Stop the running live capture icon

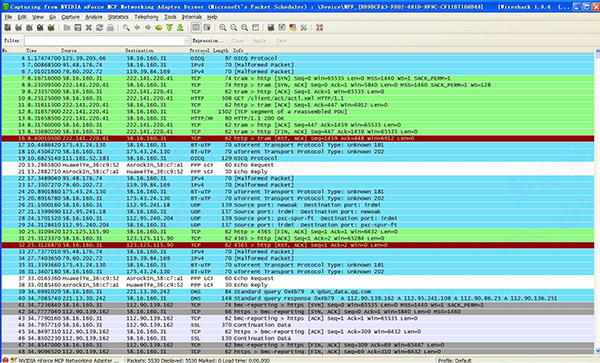40,28
